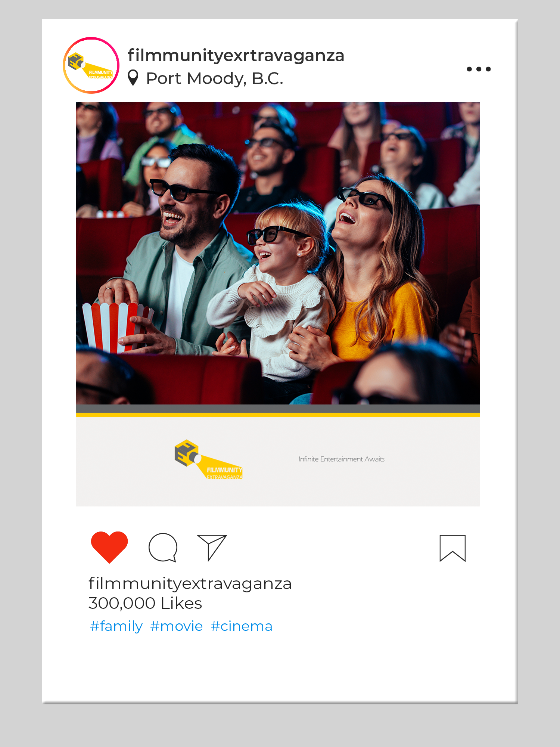
Task: Select the #family hashtag
Action: [x=116, y=626]
